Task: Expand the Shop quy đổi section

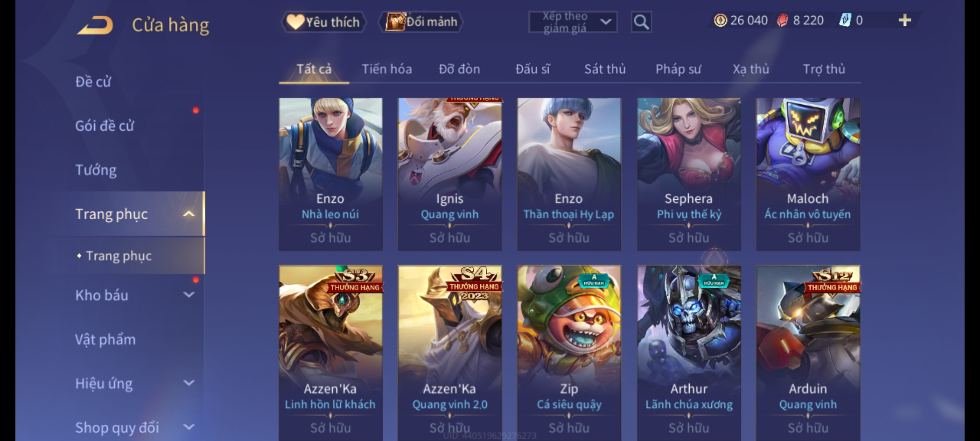Action: click(189, 427)
